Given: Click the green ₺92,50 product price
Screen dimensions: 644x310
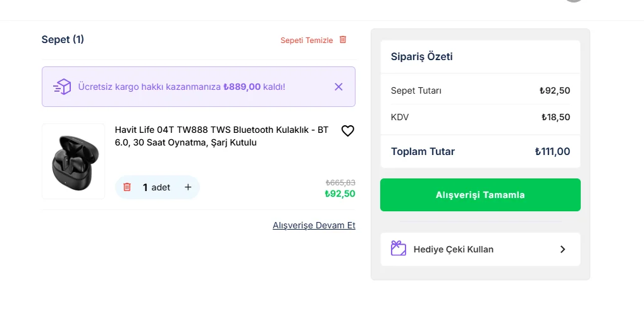Looking at the screenshot, I should click(340, 194).
